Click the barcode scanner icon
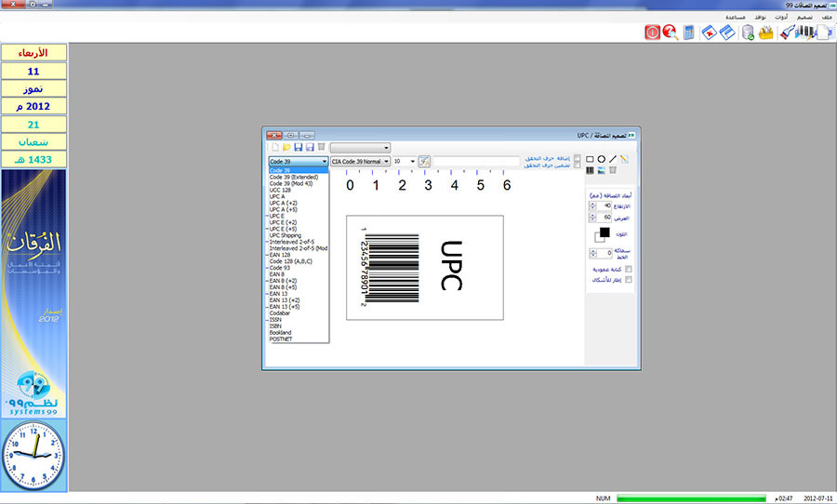The height and width of the screenshot is (504, 837). click(786, 33)
